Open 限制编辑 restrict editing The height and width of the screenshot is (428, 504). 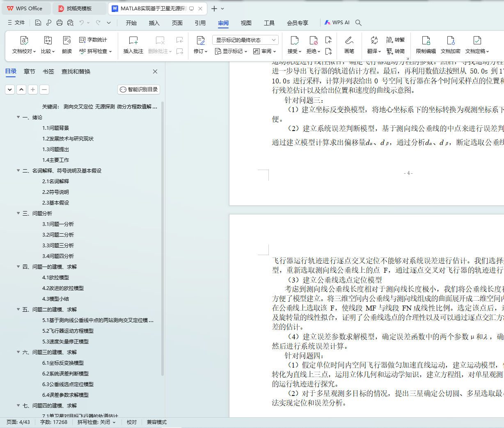(426, 45)
